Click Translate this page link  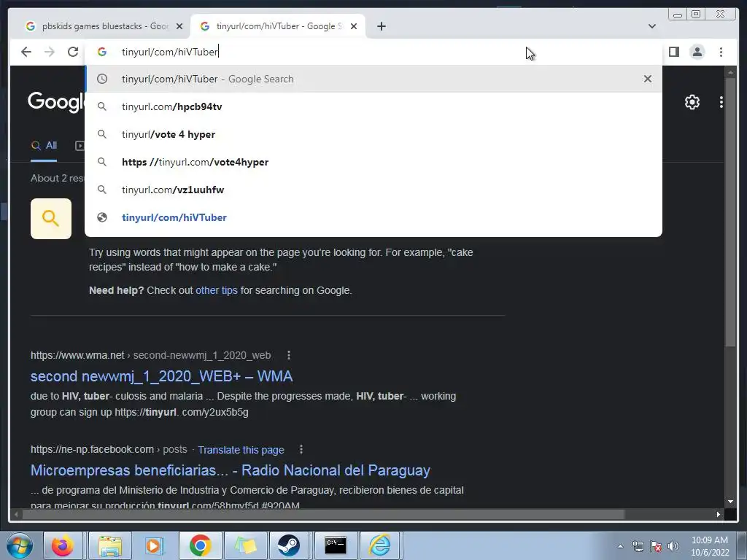click(x=241, y=450)
